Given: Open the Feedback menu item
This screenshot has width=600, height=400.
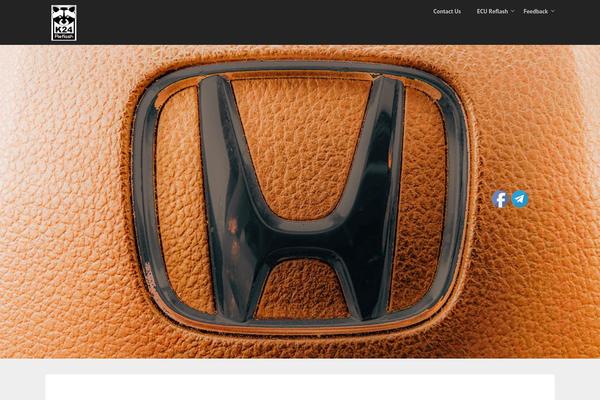Looking at the screenshot, I should pyautogui.click(x=535, y=11).
